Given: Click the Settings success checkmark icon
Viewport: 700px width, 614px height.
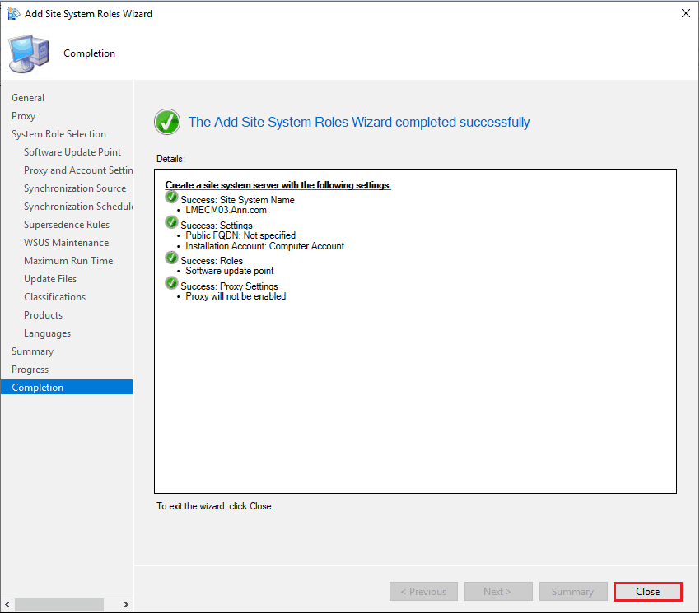Looking at the screenshot, I should pyautogui.click(x=171, y=222).
